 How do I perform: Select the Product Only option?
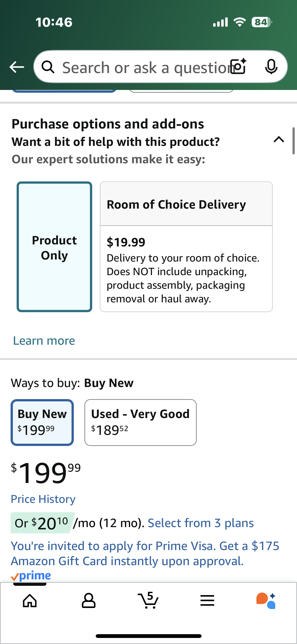click(x=54, y=247)
